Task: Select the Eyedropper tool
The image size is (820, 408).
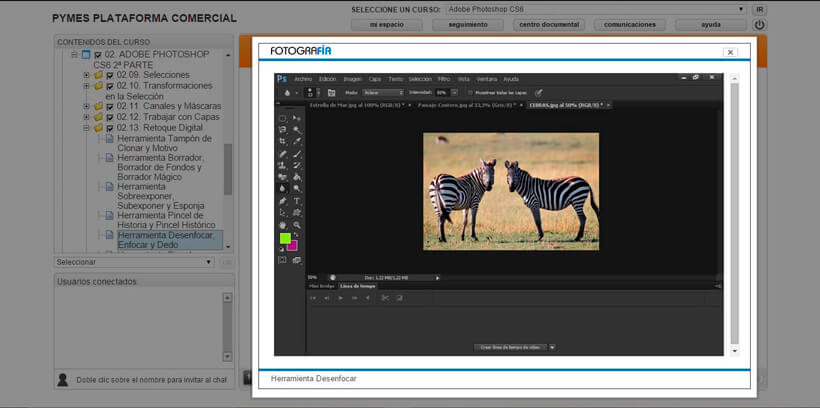Action: [297, 141]
